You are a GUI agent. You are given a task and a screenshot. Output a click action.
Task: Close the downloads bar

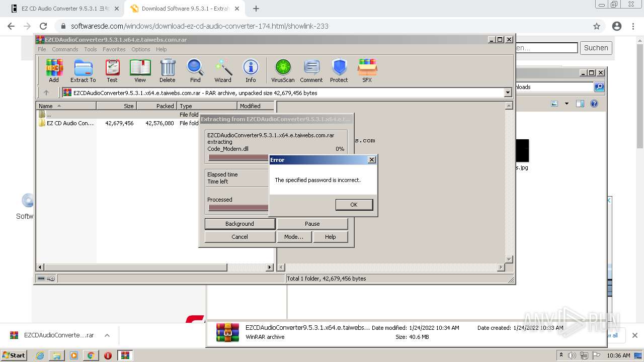pyautogui.click(x=634, y=335)
